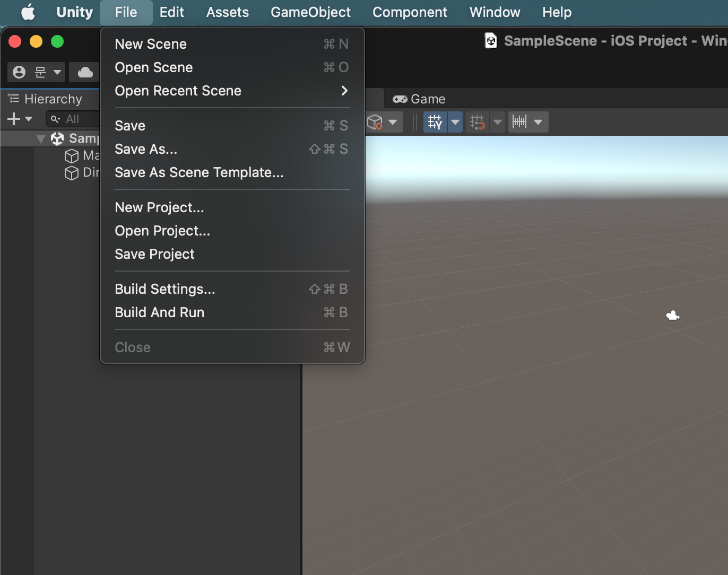728x575 pixels.
Task: Click the scene file icon in title bar
Action: tap(491, 40)
